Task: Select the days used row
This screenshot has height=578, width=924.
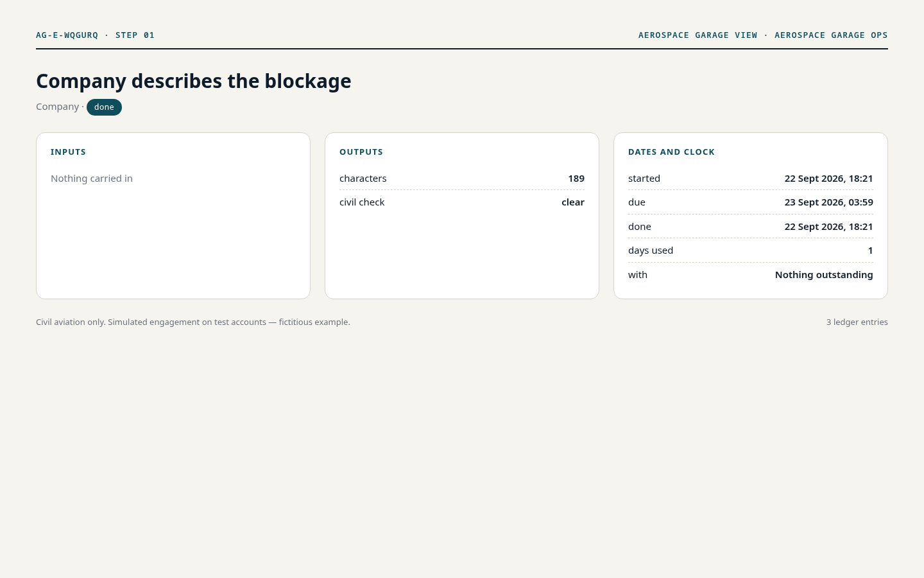Action: click(x=751, y=250)
